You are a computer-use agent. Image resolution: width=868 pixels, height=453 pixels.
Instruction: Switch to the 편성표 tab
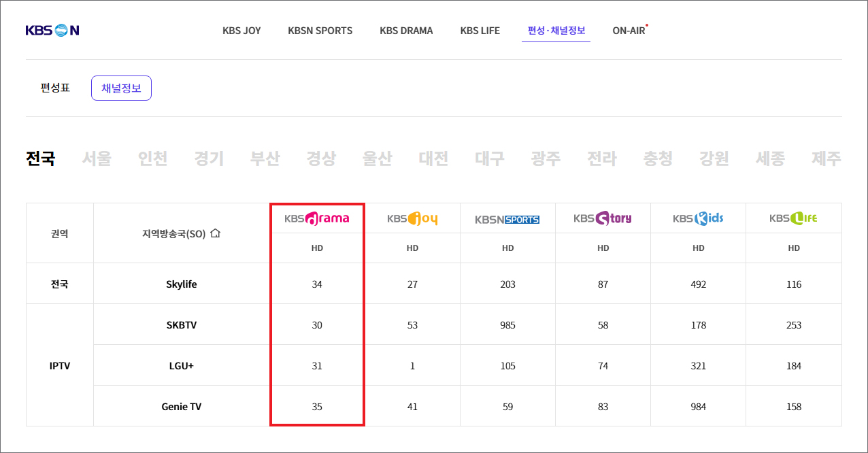(55, 88)
